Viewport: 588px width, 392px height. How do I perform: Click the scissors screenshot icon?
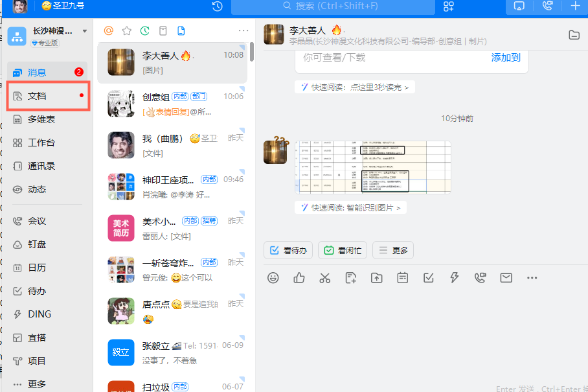coord(324,278)
